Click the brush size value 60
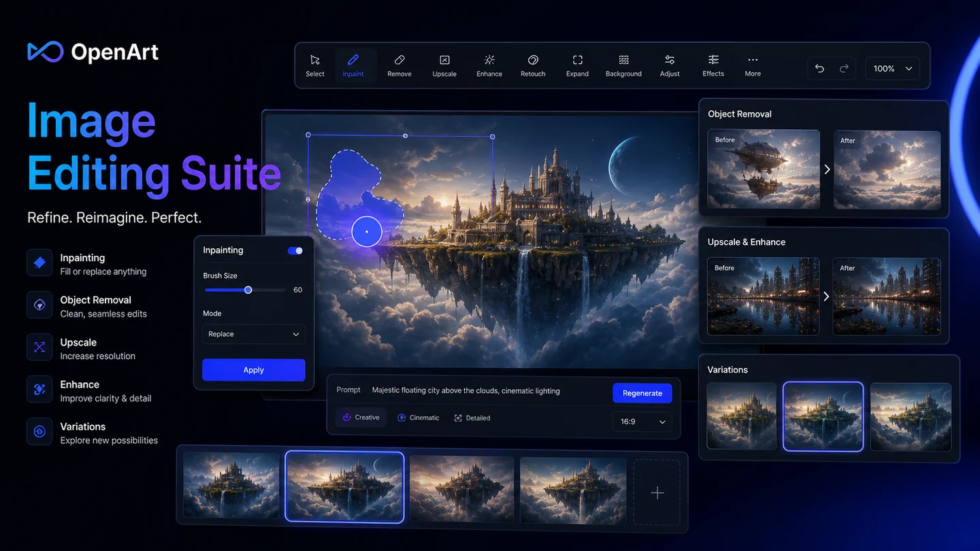 297,290
